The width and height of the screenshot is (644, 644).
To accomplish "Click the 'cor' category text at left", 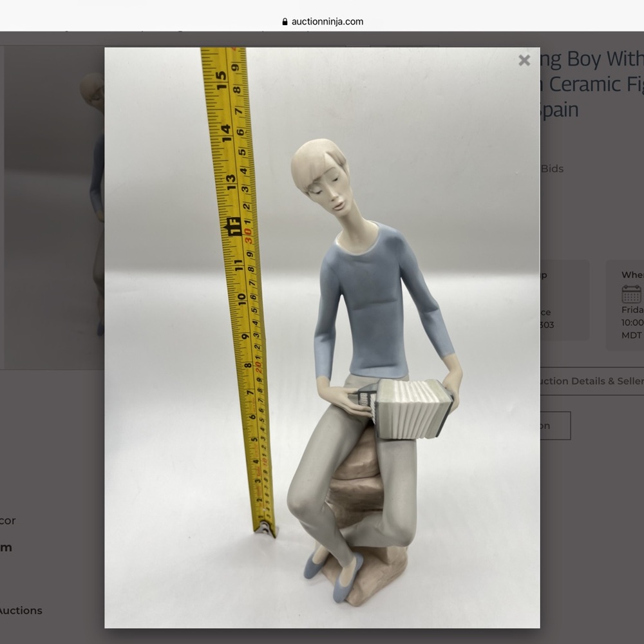I will pyautogui.click(x=8, y=521).
